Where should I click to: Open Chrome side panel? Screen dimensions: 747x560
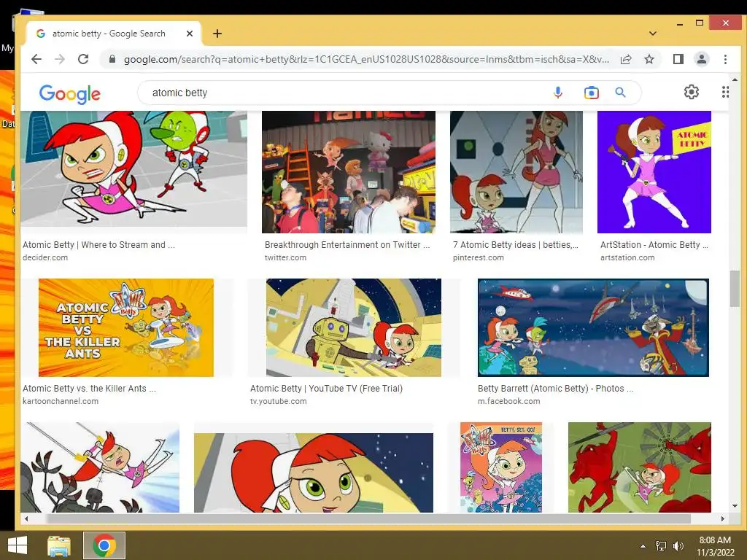678,59
